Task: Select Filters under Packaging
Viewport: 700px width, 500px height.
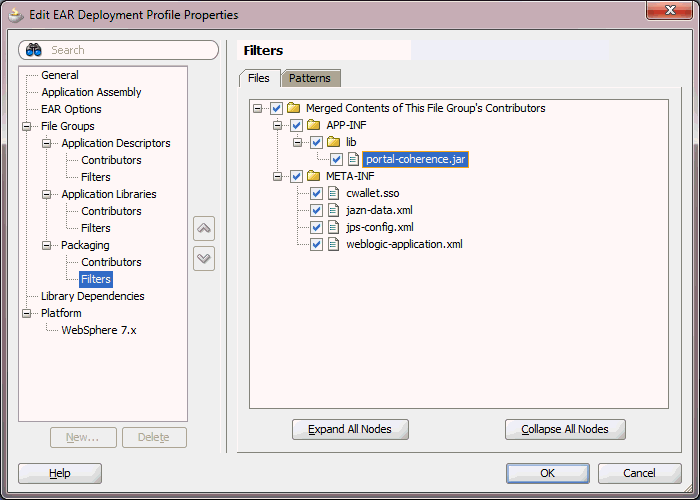Action: (x=96, y=279)
